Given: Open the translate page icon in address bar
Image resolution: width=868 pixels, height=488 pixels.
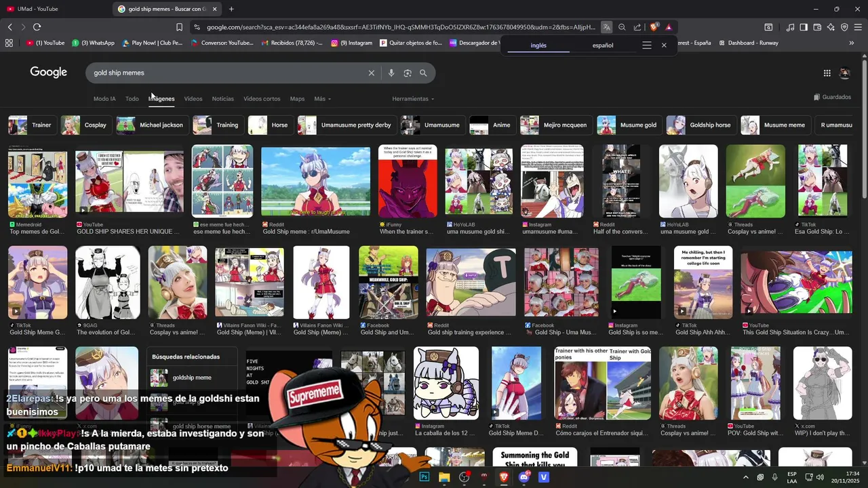Looking at the screenshot, I should (x=606, y=27).
